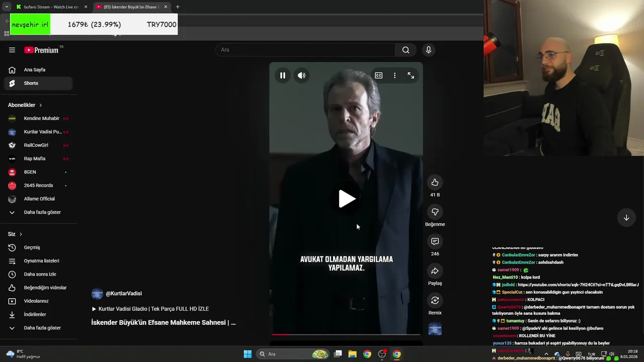Start voice search with the microphone icon
Image resolution: width=644 pixels, height=362 pixels.
click(x=428, y=50)
